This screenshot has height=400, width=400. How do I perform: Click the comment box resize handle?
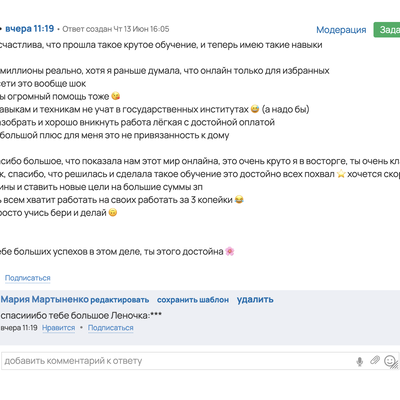(395, 366)
